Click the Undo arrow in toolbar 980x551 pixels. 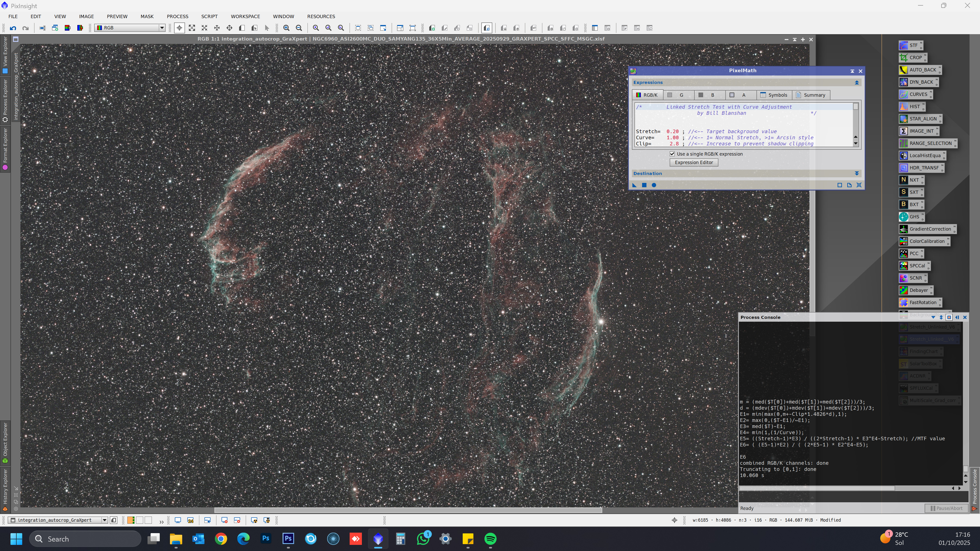tap(13, 28)
